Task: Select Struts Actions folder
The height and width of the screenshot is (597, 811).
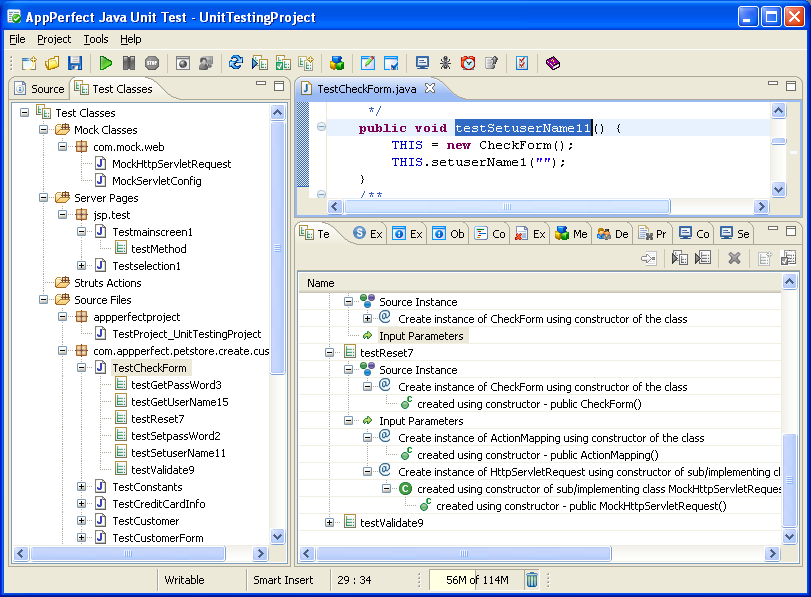Action: click(108, 283)
